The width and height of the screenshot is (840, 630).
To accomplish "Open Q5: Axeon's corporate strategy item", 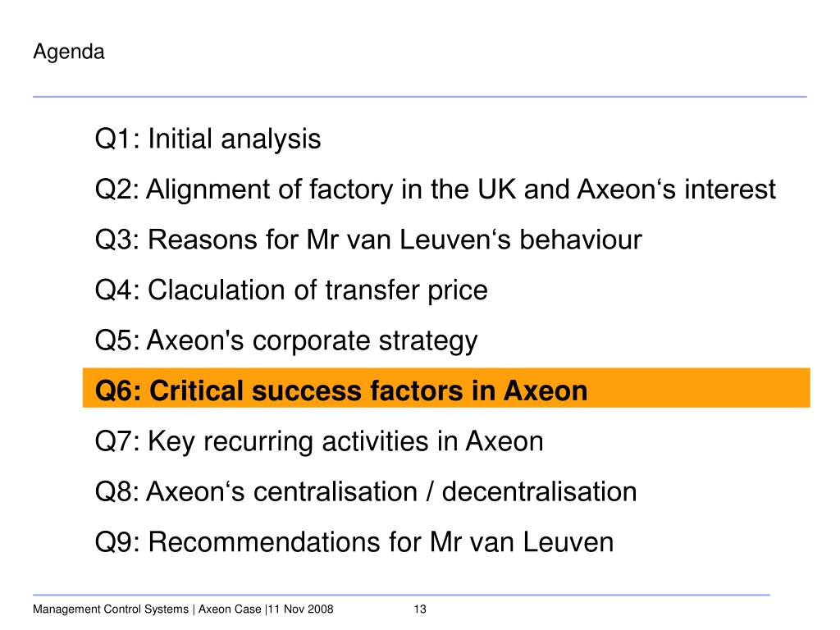I will click(286, 340).
